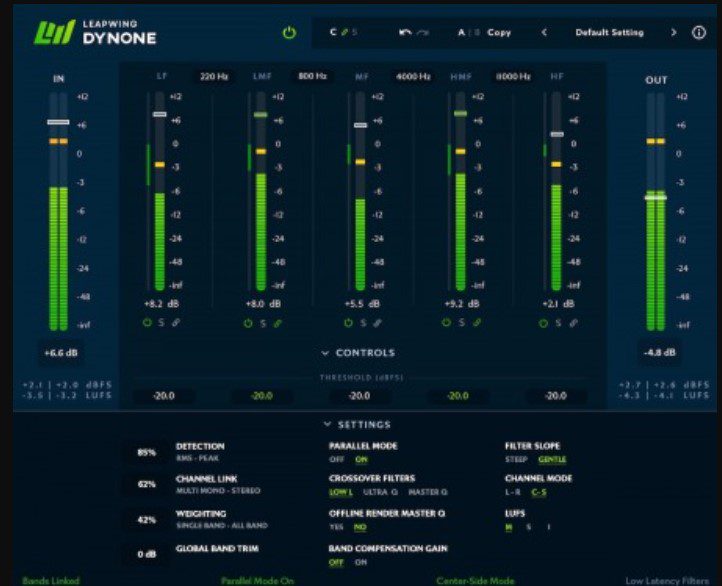Image resolution: width=722 pixels, height=586 pixels.
Task: Choose GENTLE filter slope
Action: click(552, 459)
